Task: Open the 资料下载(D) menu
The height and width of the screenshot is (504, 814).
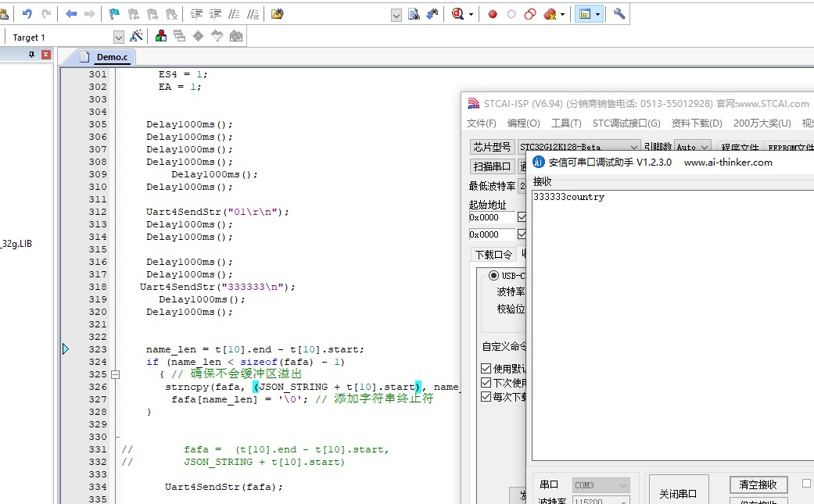Action: click(697, 123)
